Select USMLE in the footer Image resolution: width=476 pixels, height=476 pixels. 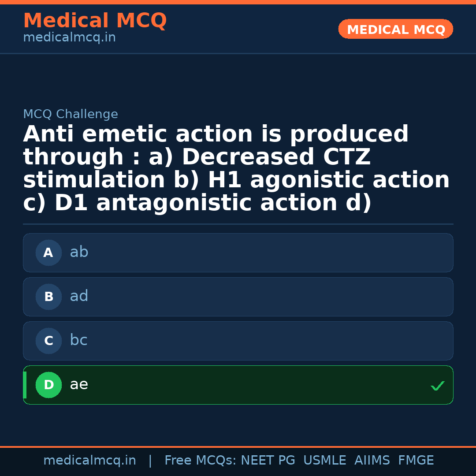coord(324,461)
